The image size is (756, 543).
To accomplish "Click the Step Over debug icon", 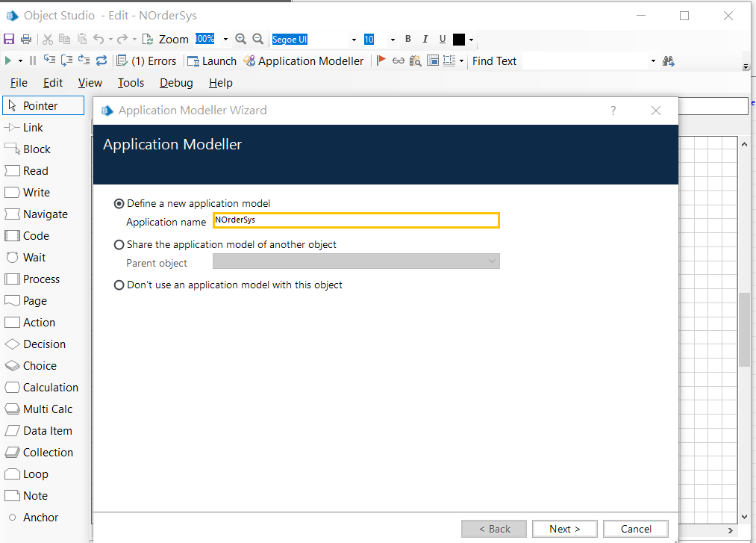I will point(66,60).
